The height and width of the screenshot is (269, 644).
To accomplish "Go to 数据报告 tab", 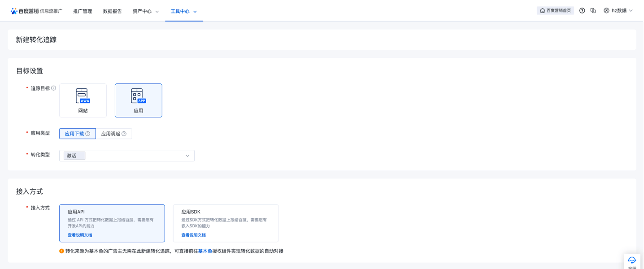I will pyautogui.click(x=112, y=11).
